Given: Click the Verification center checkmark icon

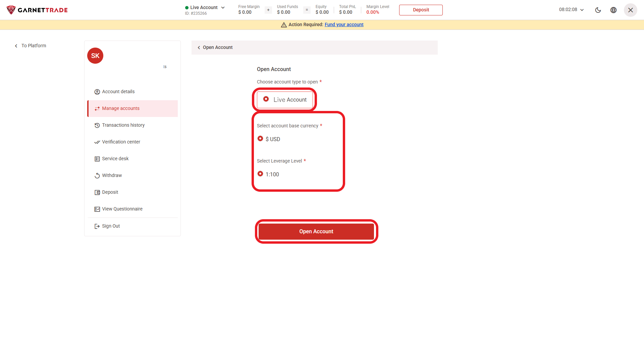Looking at the screenshot, I should tap(97, 142).
